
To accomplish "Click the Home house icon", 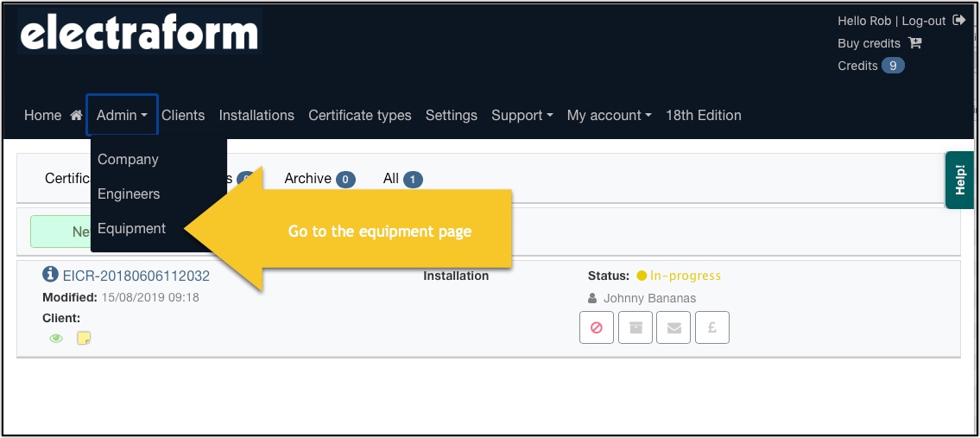I will pyautogui.click(x=76, y=115).
